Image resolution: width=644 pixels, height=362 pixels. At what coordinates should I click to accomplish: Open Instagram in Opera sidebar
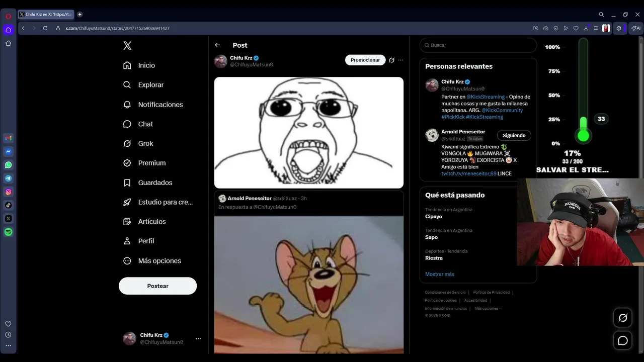(x=9, y=192)
